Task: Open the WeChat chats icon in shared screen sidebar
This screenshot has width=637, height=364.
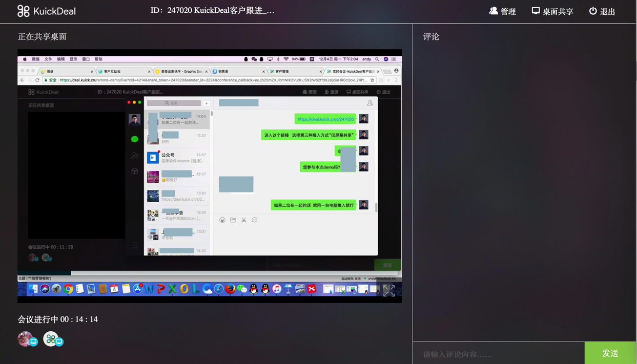Action: [x=134, y=139]
